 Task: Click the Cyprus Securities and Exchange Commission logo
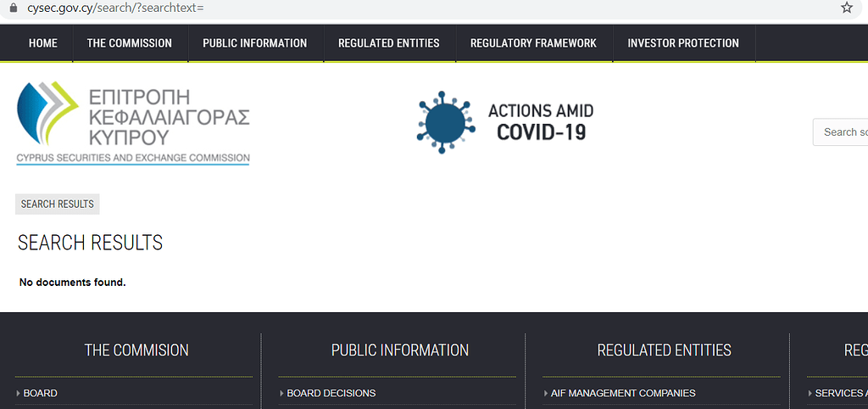tap(133, 122)
